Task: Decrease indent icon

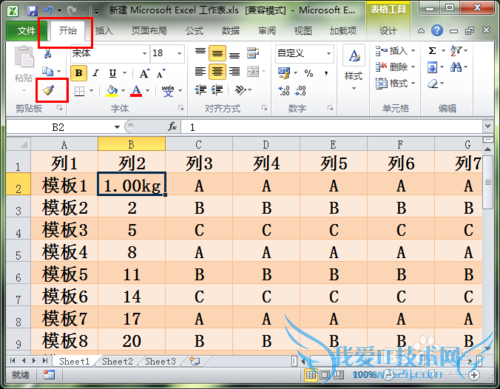Action: click(201, 90)
